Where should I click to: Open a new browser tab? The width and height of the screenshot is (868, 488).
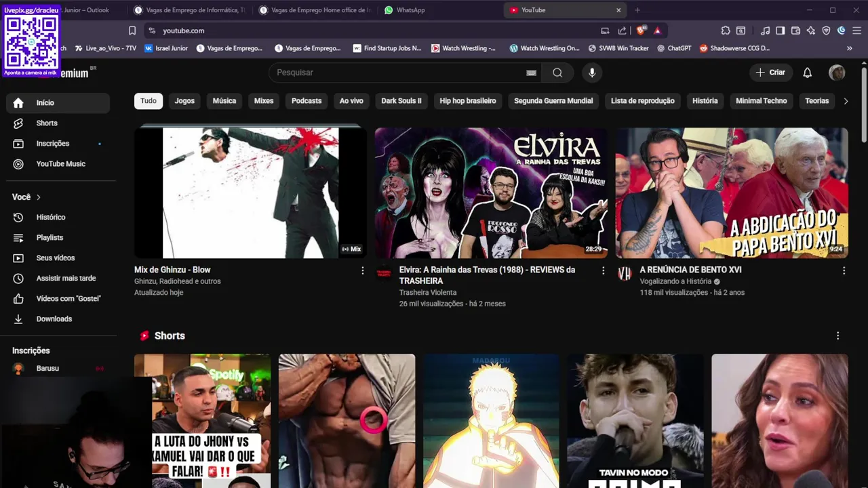pos(637,10)
